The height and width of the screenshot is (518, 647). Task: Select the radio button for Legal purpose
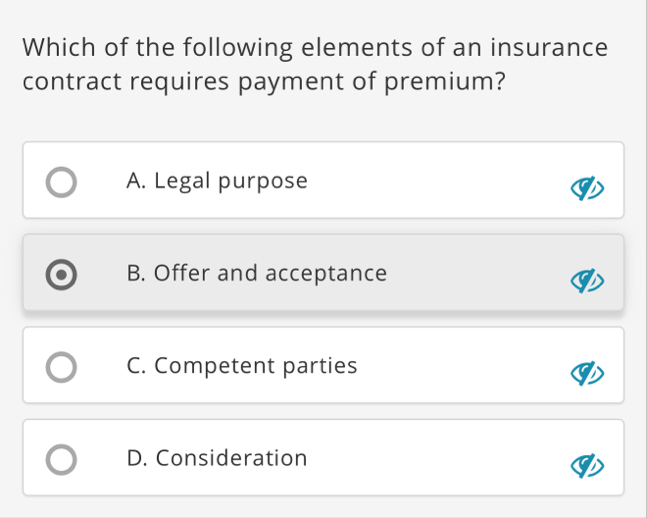tap(61, 183)
